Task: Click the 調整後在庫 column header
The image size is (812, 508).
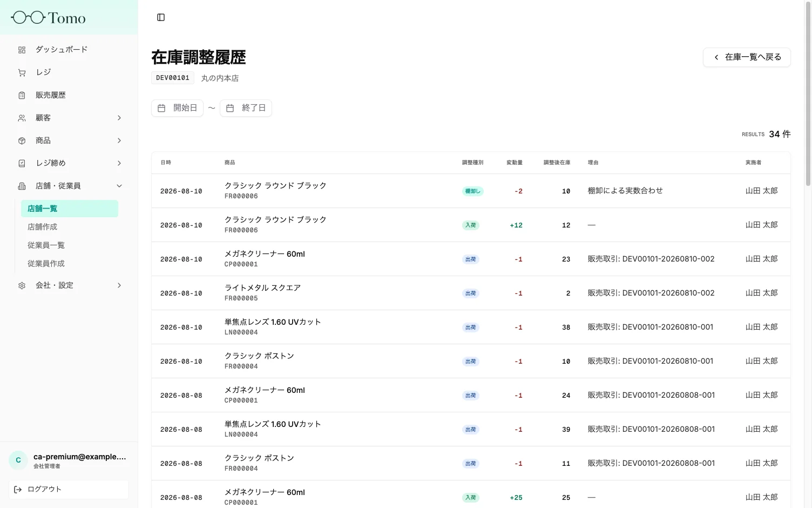Action: coord(557,163)
